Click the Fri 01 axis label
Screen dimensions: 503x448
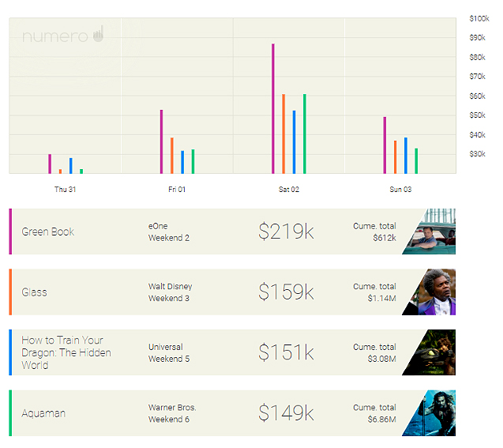coord(177,190)
